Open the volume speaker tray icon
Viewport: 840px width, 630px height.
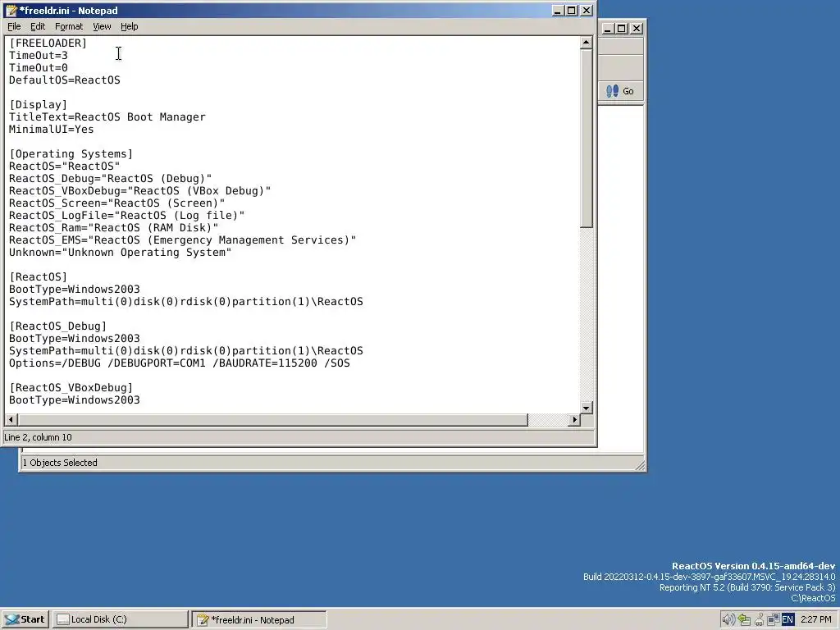click(728, 619)
